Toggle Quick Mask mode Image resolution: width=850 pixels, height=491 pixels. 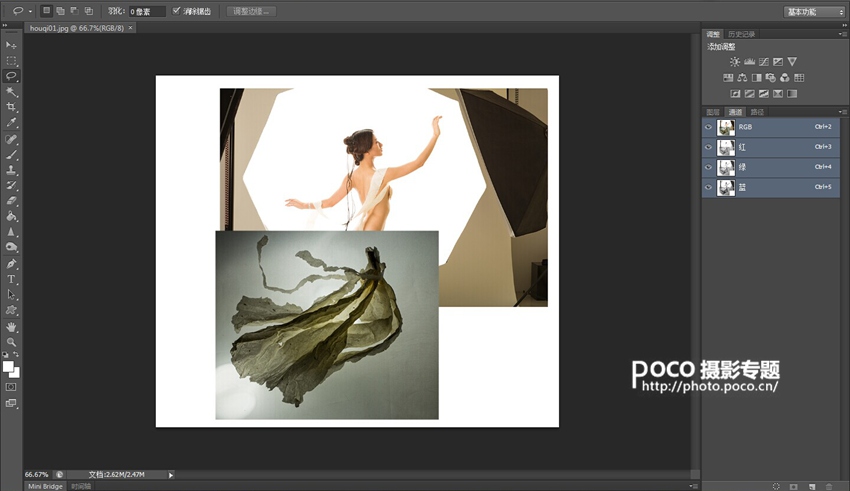[x=11, y=387]
